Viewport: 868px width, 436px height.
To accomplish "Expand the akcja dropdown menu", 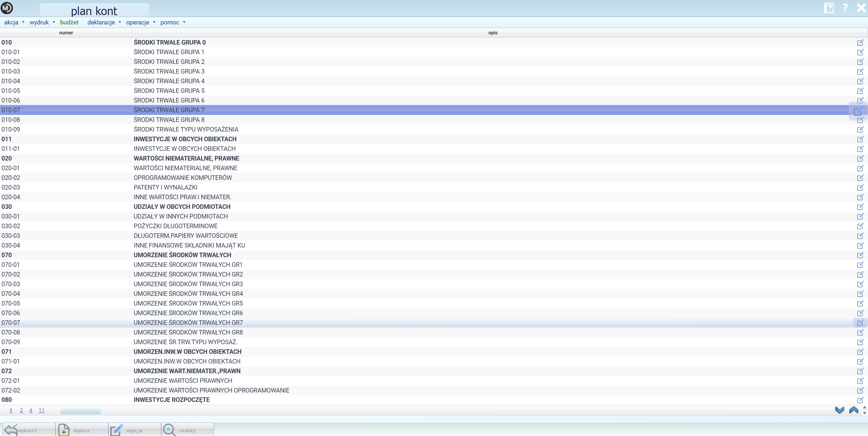I will click(14, 22).
